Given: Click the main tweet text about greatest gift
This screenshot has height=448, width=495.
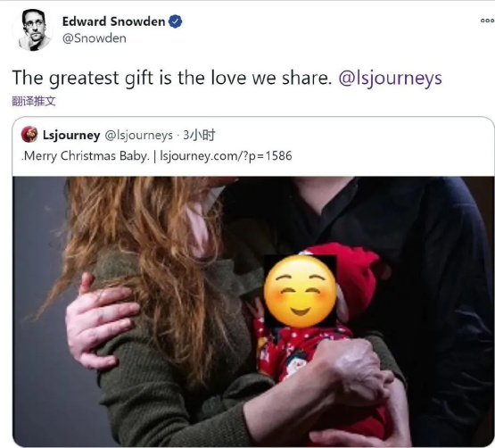Looking at the screenshot, I should [172, 78].
